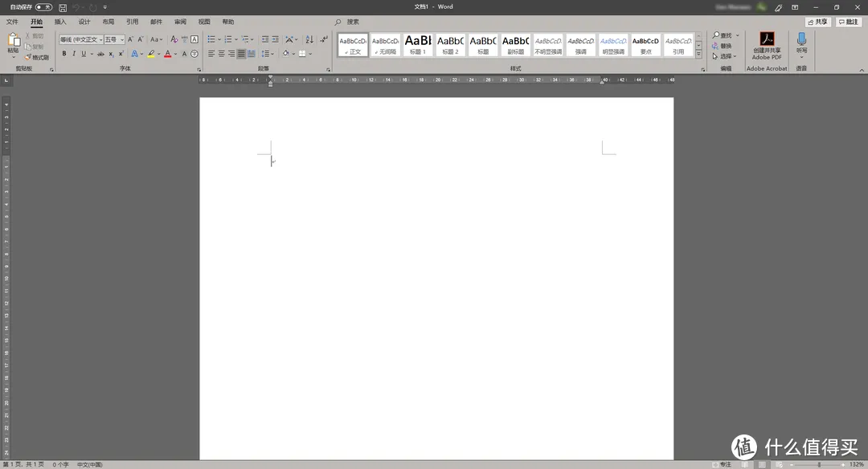Screen dimensions: 868x469
Task: Toggle italic formatting
Action: pos(74,54)
